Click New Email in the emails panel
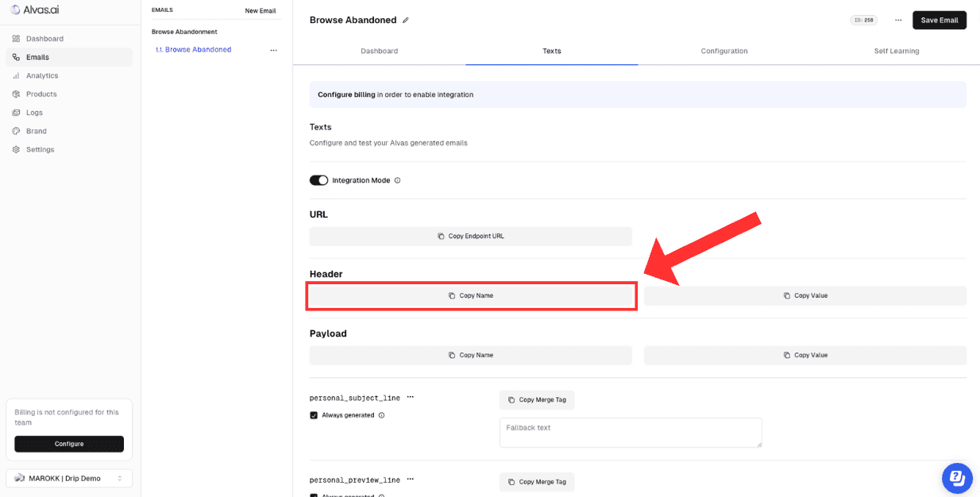 (x=260, y=10)
